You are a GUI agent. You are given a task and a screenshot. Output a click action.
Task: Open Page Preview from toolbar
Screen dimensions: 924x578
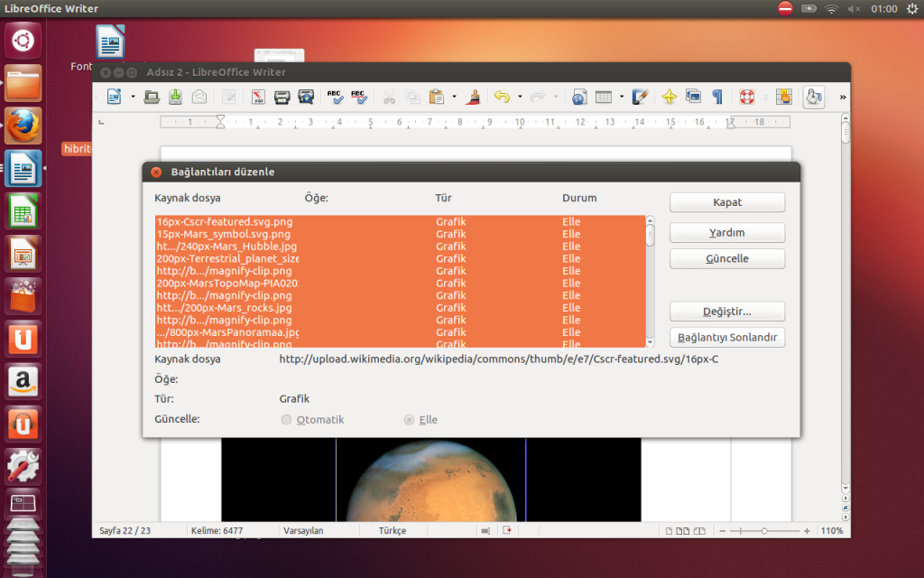tap(306, 97)
